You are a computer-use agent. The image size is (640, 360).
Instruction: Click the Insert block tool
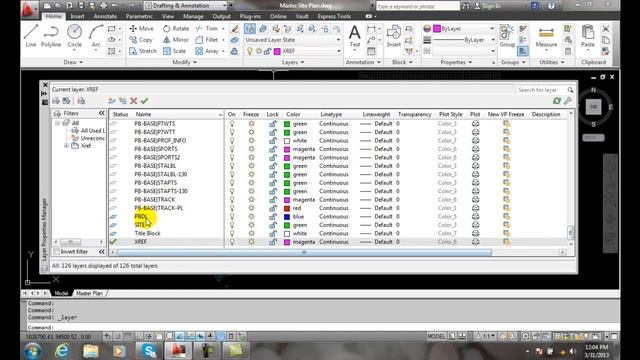393,36
